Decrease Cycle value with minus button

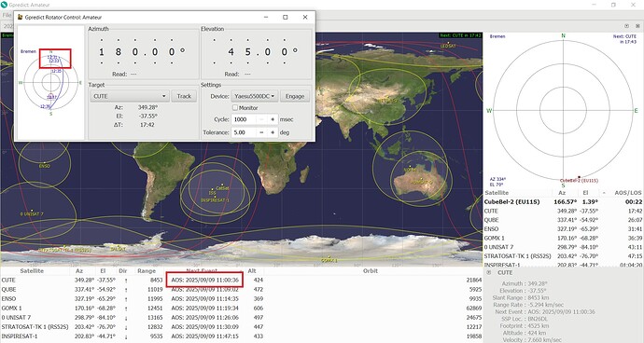tap(261, 119)
